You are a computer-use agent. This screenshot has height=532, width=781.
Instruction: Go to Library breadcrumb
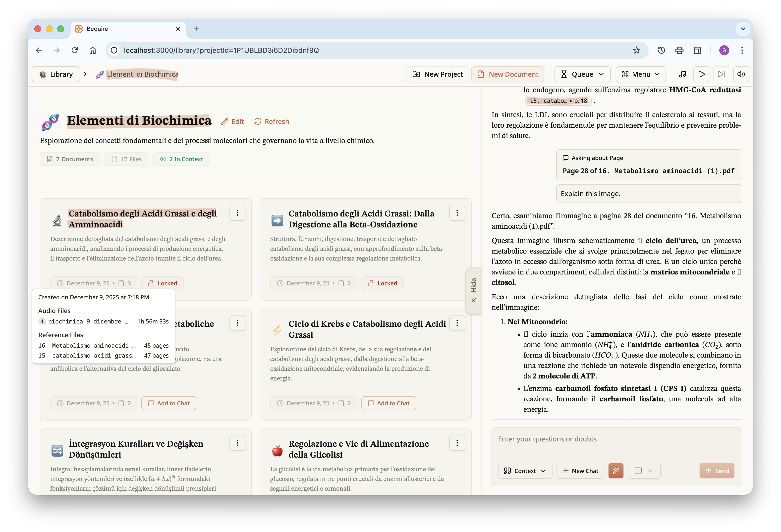coord(56,74)
